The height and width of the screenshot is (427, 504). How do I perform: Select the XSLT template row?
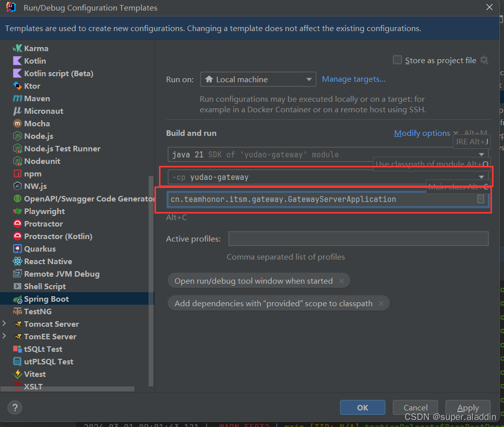click(77, 386)
